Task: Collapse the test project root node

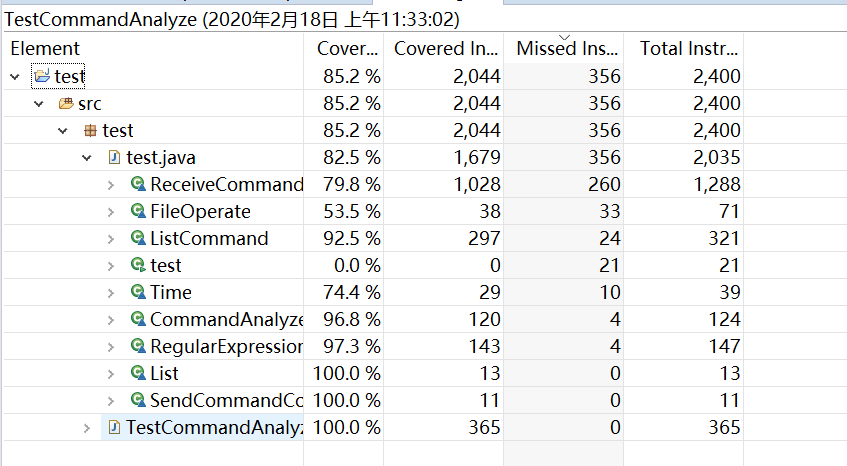Action: pyautogui.click(x=15, y=76)
